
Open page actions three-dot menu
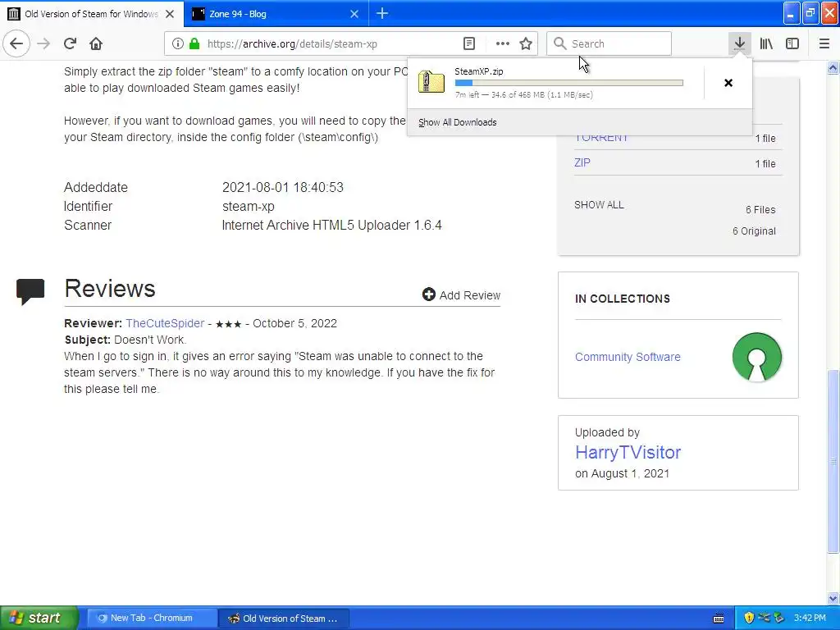503,44
